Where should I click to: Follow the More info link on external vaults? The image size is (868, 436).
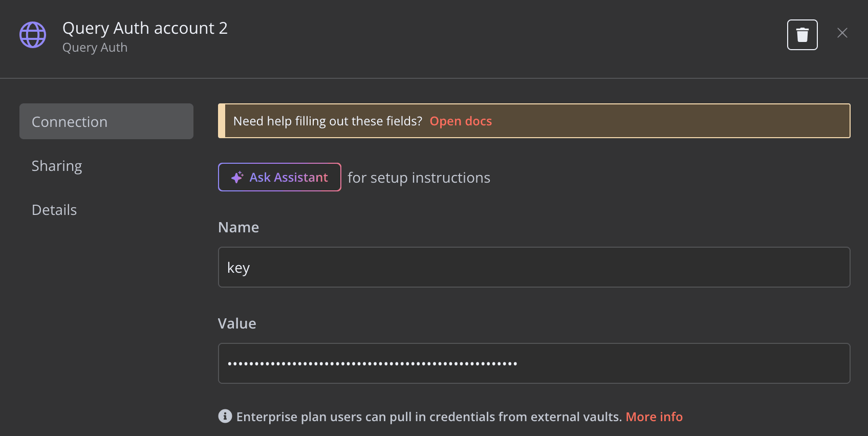pyautogui.click(x=654, y=417)
